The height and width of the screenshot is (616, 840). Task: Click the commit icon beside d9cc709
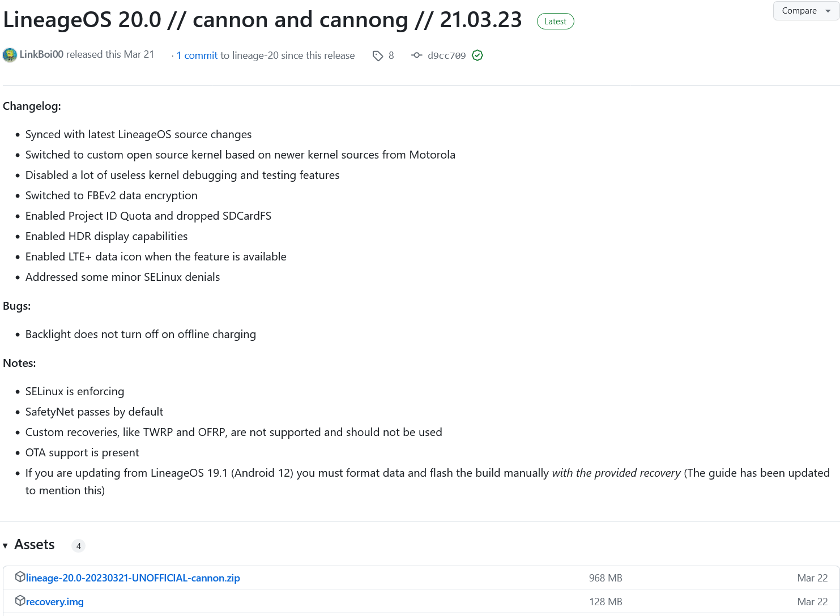[417, 55]
